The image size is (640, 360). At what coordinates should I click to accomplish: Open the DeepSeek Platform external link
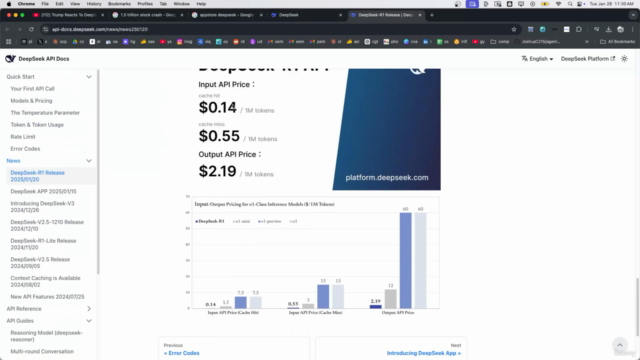[588, 59]
